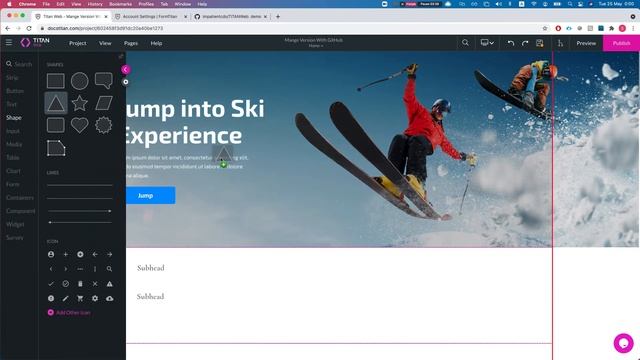Open the View menu in Titan
Screen dimensions: 640x360
click(x=105, y=43)
